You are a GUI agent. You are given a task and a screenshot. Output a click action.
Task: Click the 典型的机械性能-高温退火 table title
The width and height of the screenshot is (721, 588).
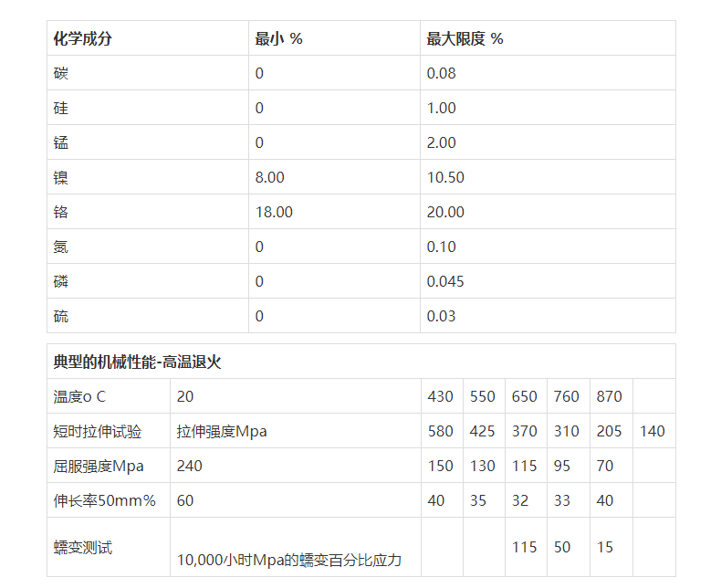(x=137, y=362)
